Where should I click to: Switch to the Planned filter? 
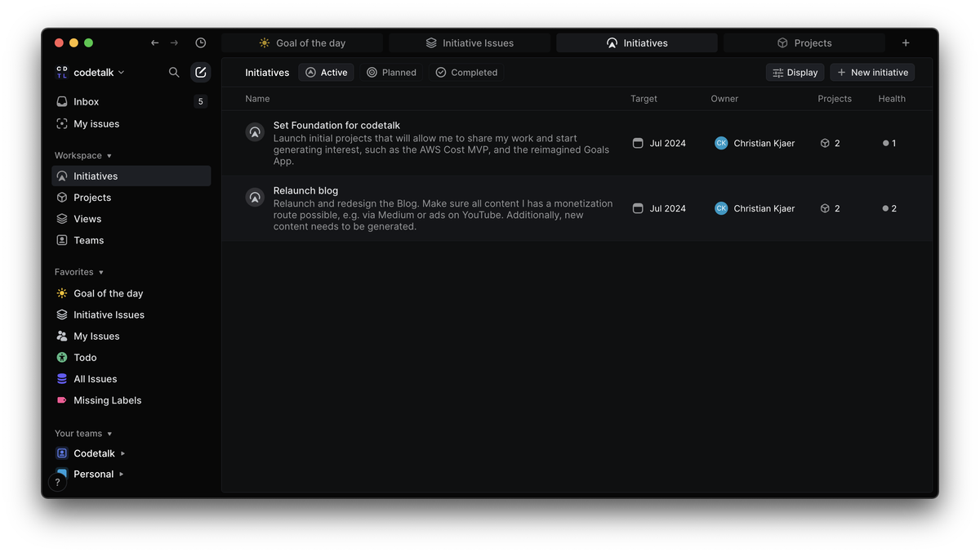tap(391, 73)
